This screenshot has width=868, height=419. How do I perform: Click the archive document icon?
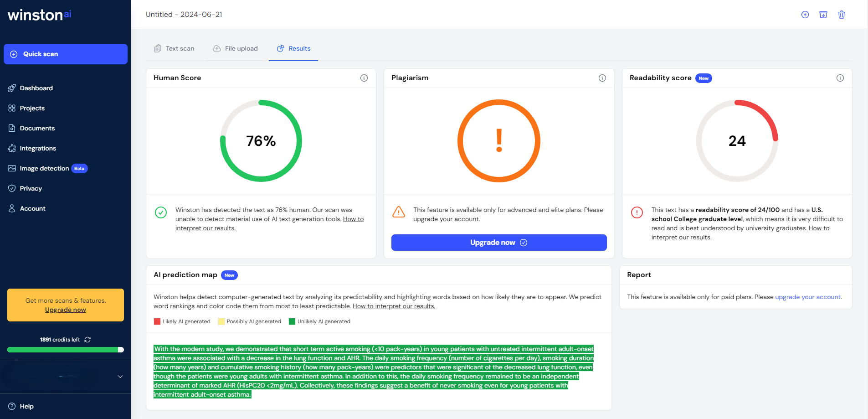pos(823,15)
